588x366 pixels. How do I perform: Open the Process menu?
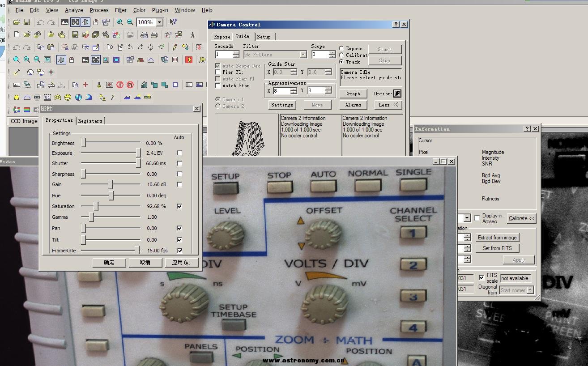click(x=99, y=10)
